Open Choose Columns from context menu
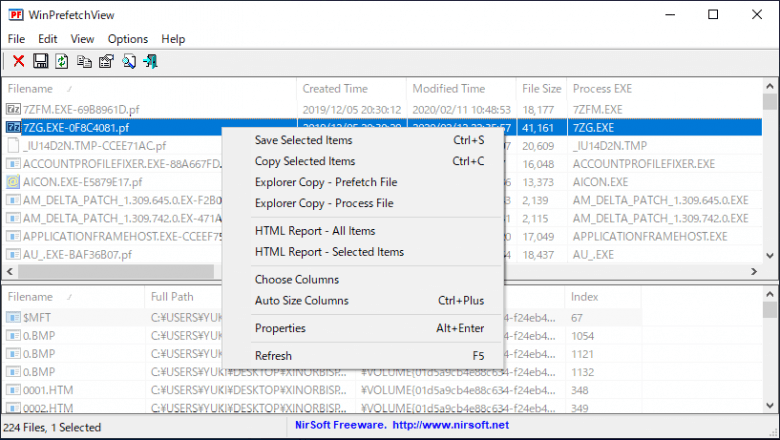 [x=363, y=279]
